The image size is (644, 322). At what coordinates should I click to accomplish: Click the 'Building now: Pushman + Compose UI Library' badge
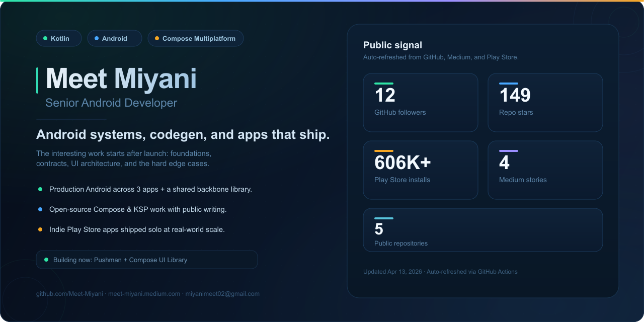pos(147,260)
